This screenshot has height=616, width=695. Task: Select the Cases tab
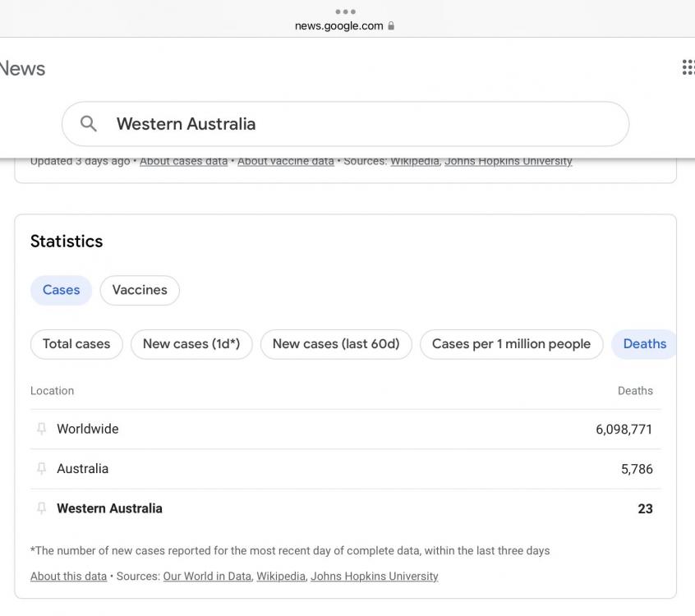(x=61, y=290)
